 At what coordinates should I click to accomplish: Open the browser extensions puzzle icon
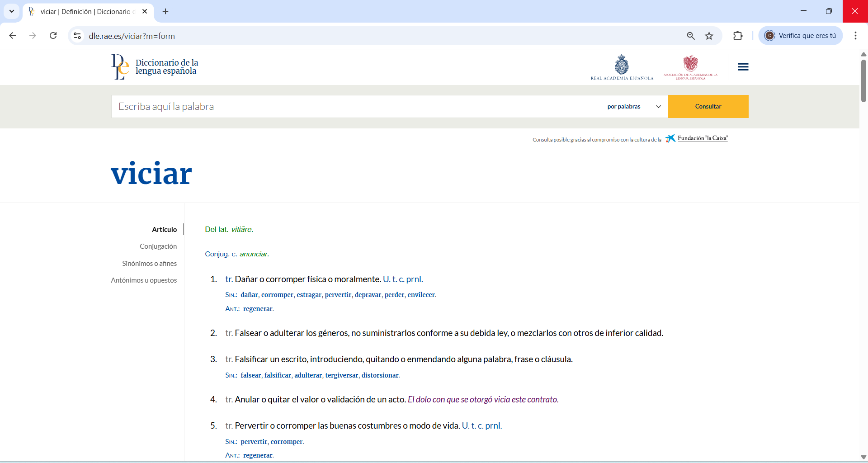[x=738, y=36]
